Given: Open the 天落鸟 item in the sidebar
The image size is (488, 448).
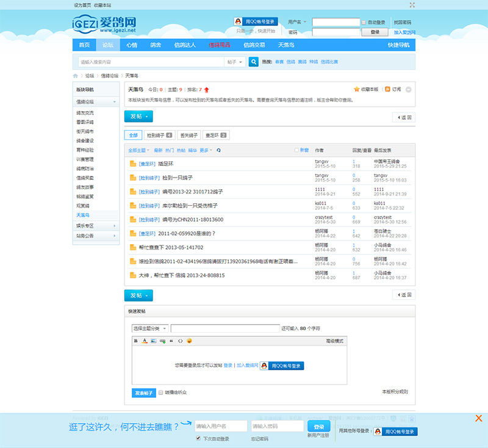Looking at the screenshot, I should point(83,215).
